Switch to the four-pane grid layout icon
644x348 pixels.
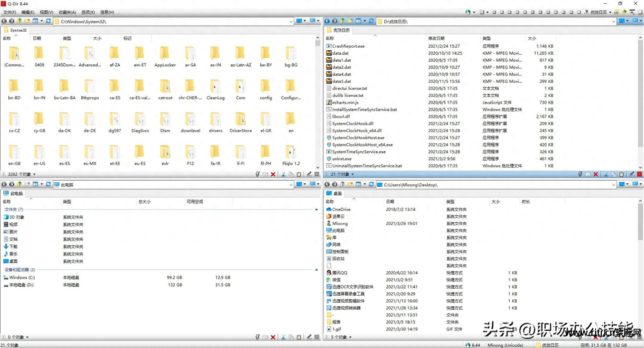[494, 12]
